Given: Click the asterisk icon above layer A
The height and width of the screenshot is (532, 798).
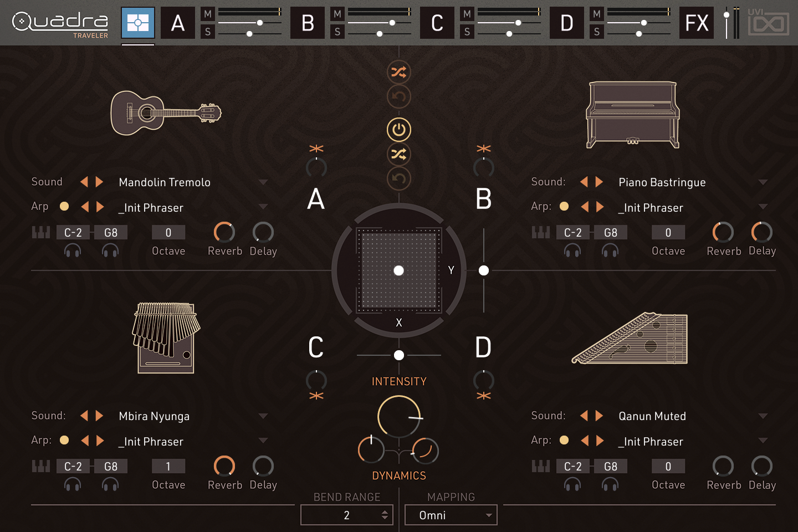Looking at the screenshot, I should tap(316, 149).
